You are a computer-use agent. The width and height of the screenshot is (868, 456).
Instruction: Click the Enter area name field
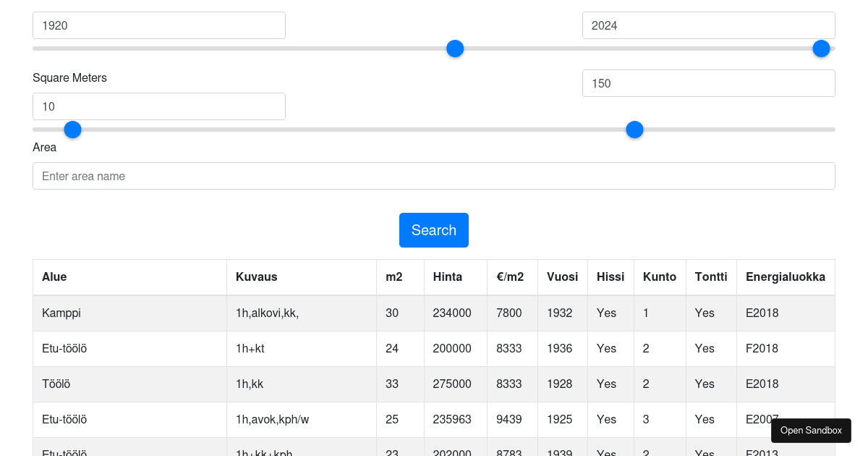point(434,175)
